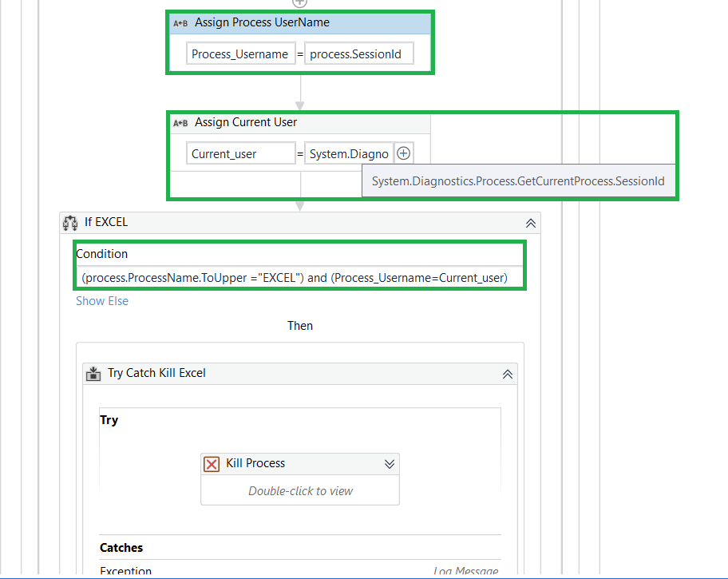Collapse the Try Catch Kill Excel activity

point(507,373)
